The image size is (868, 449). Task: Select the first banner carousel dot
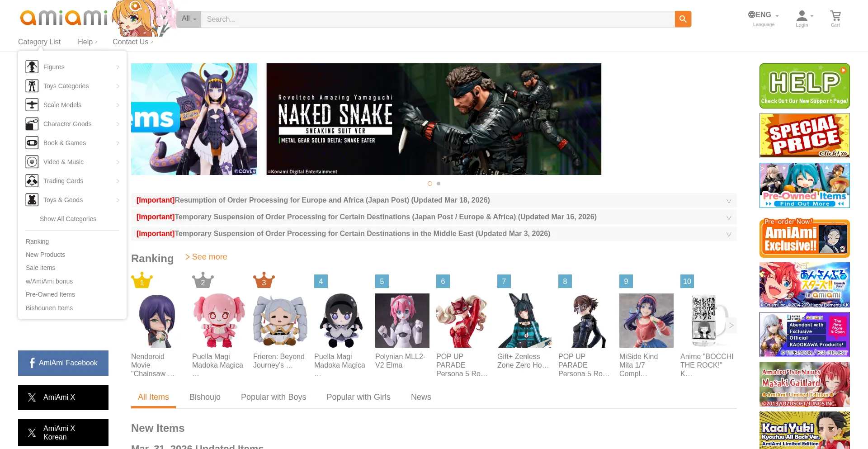coord(430,184)
